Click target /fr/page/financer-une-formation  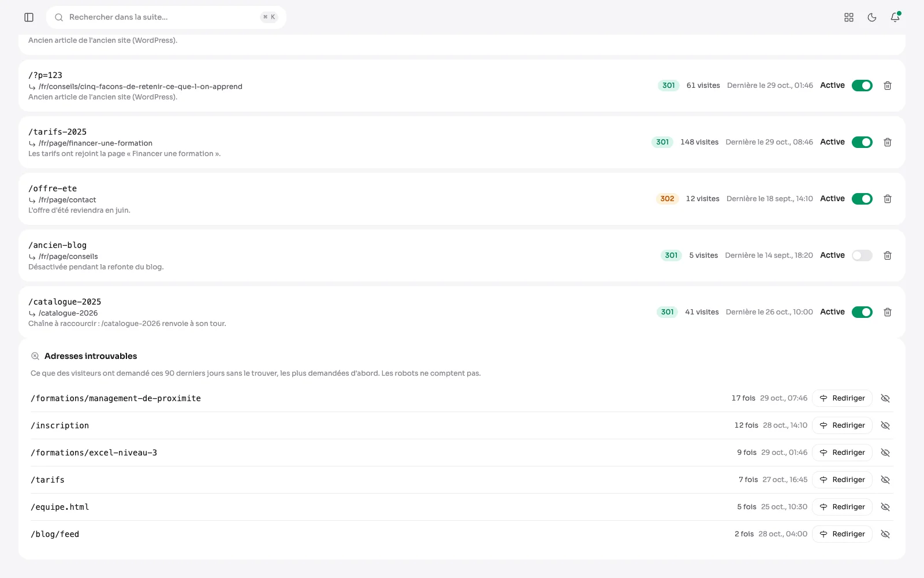[x=95, y=143]
